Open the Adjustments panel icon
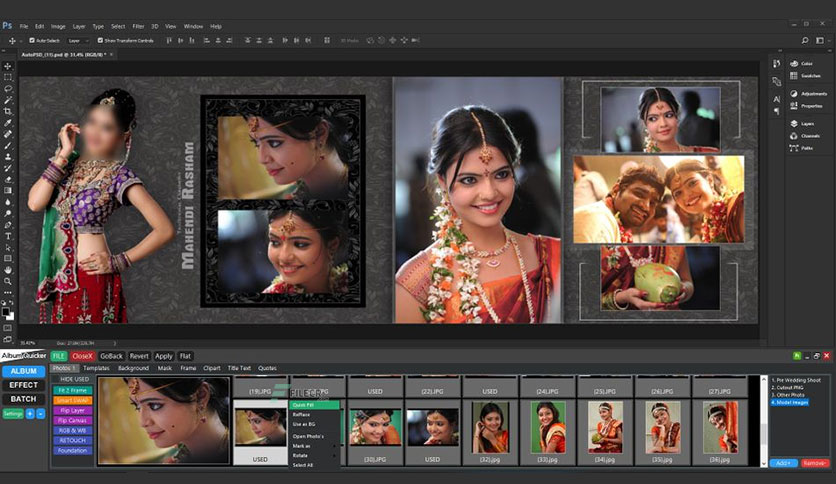 click(794, 93)
